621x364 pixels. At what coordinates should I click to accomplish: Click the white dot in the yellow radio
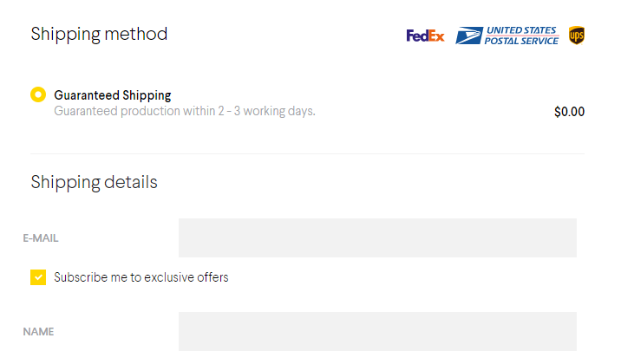pos(38,94)
